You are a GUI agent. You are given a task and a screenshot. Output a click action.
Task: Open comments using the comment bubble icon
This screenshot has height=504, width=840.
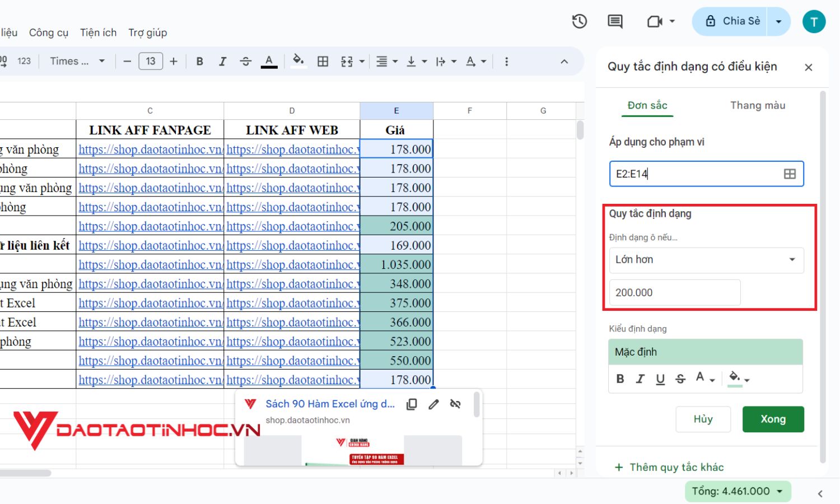click(614, 21)
